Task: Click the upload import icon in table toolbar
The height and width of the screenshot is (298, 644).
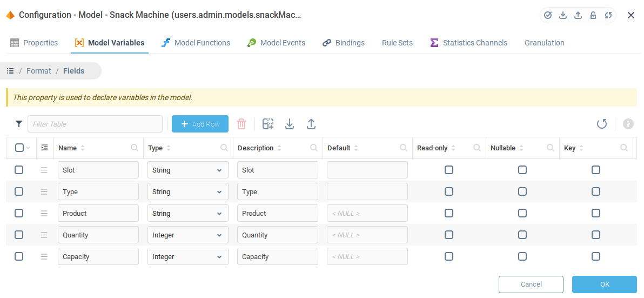Action: [x=311, y=124]
